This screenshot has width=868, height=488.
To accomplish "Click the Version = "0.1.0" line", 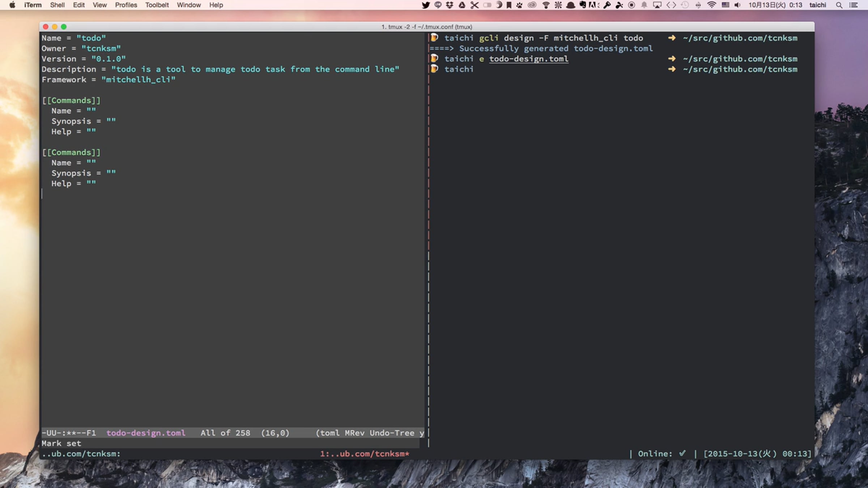I will [x=84, y=59].
